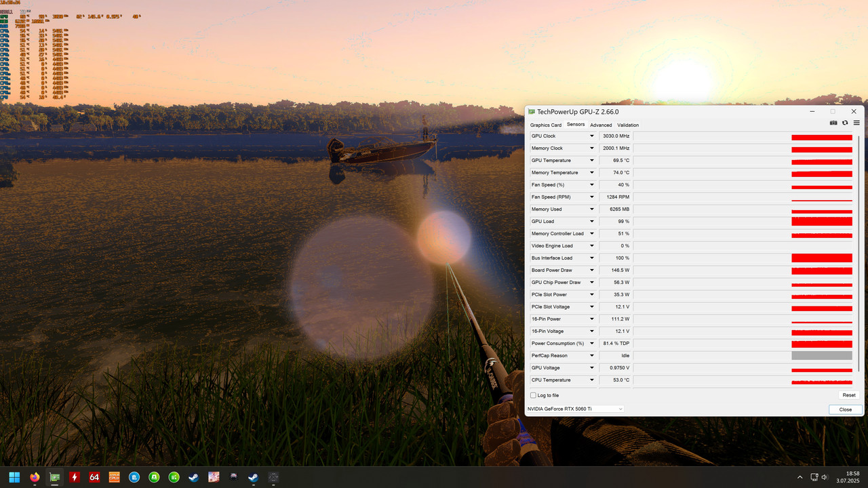Expand the GPU Load dropdown arrow
Image resolution: width=868 pixels, height=488 pixels.
(591, 222)
